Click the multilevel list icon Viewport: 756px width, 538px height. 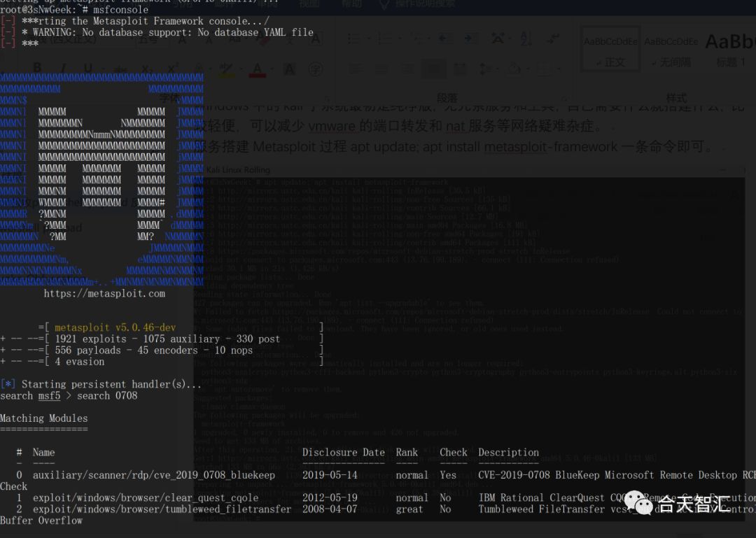click(x=416, y=38)
